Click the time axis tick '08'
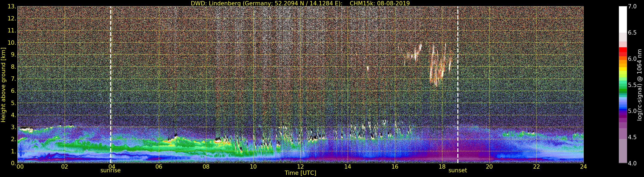The image size is (644, 177). (x=206, y=167)
